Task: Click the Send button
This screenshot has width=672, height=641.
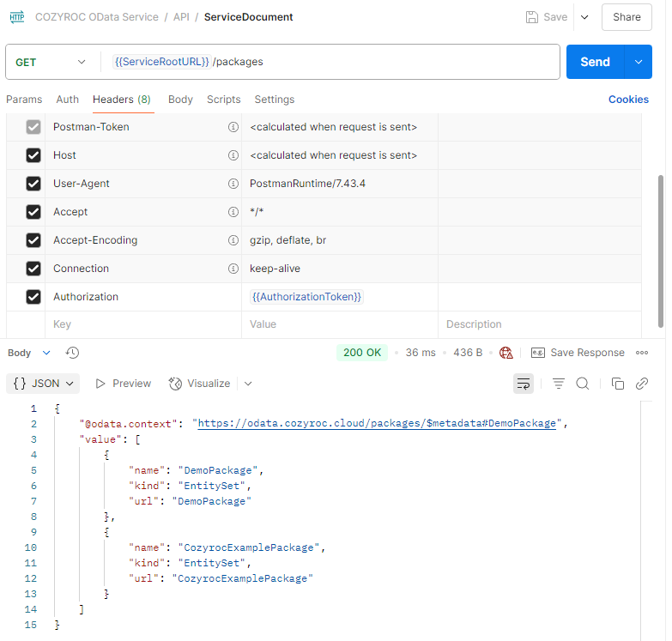Action: (595, 62)
